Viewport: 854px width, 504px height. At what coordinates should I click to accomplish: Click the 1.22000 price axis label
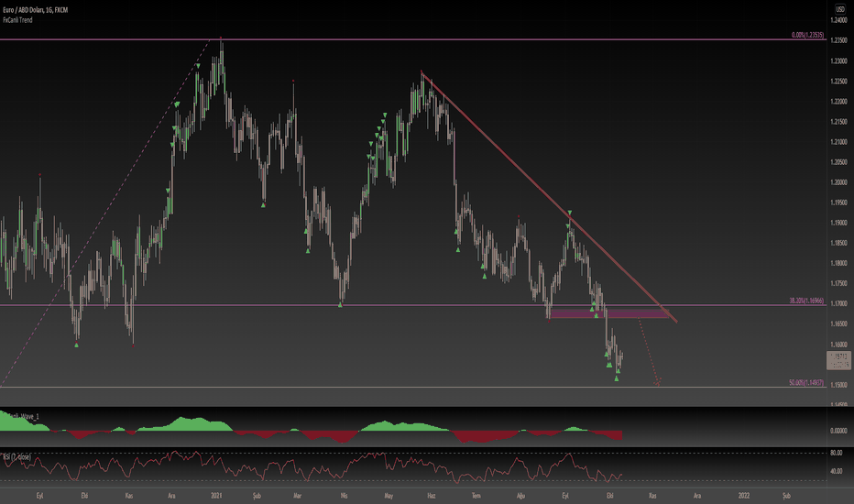[838, 102]
